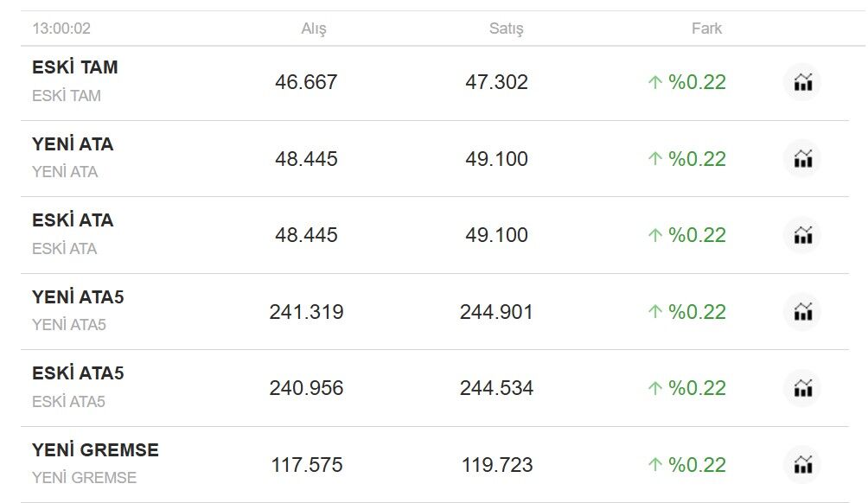Open chart icon for ESKİ ATA
The height and width of the screenshot is (503, 868).
802,235
